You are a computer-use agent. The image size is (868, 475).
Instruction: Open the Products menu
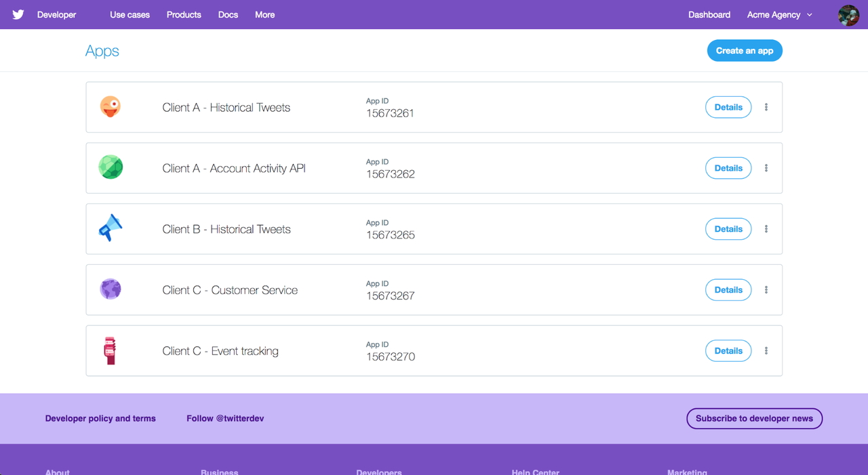coord(184,14)
